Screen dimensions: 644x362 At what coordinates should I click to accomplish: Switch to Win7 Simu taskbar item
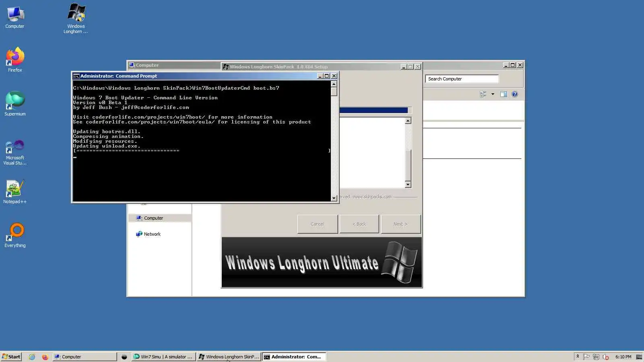pos(163,357)
